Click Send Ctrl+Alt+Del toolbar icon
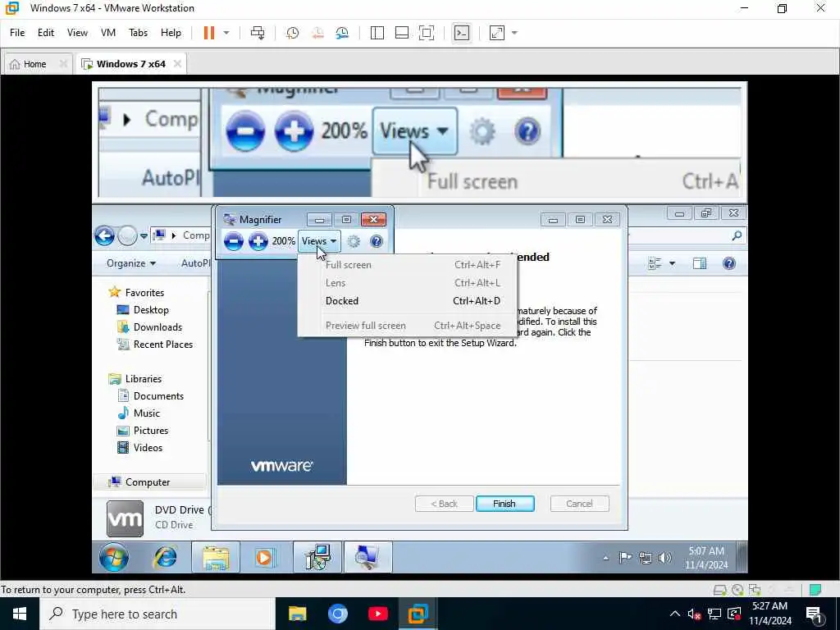The image size is (840, 630). click(x=258, y=33)
